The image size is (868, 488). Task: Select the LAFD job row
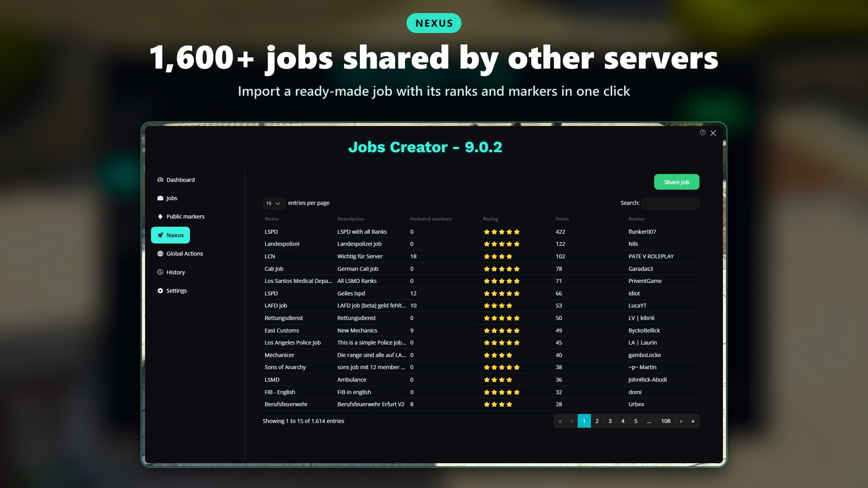481,306
